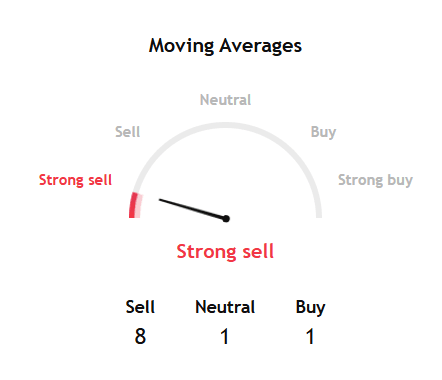The width and height of the screenshot is (442, 380).
Task: Click the bold Neutral count heading
Action: [225, 307]
